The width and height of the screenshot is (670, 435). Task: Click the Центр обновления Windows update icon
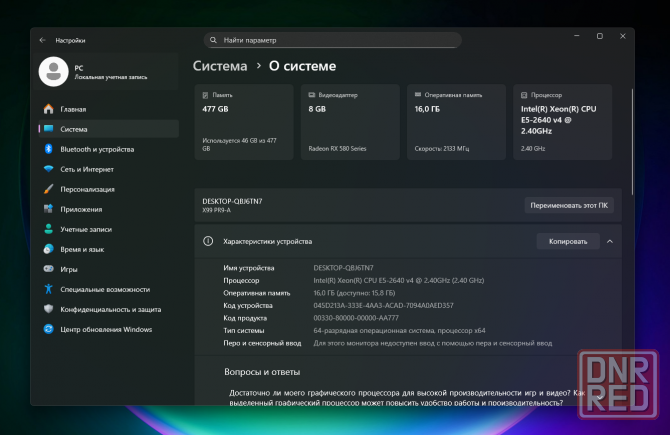(x=48, y=329)
